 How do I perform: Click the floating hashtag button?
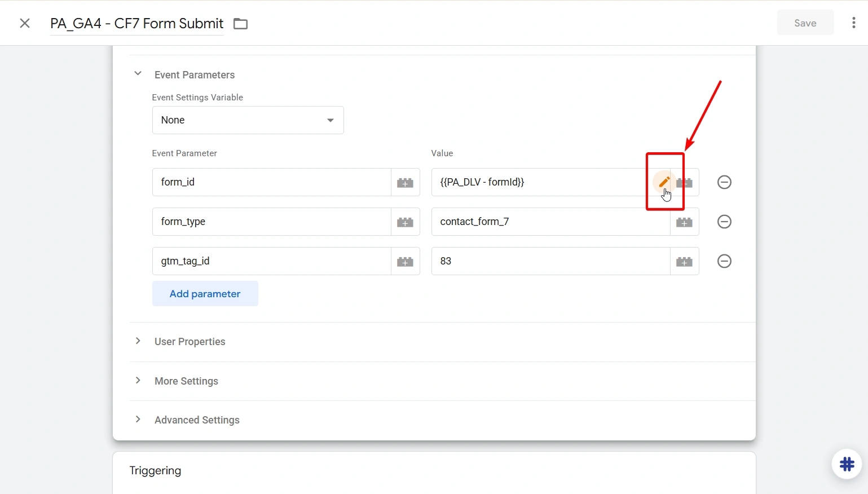click(x=847, y=464)
